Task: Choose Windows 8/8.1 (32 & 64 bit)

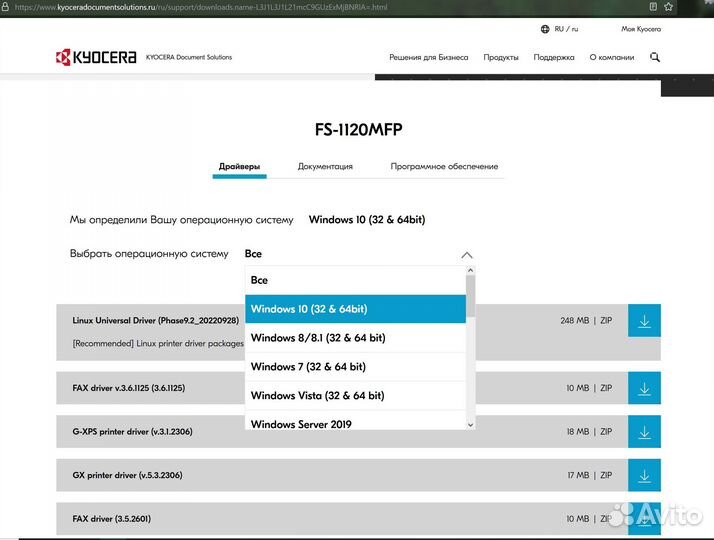Action: [355, 338]
